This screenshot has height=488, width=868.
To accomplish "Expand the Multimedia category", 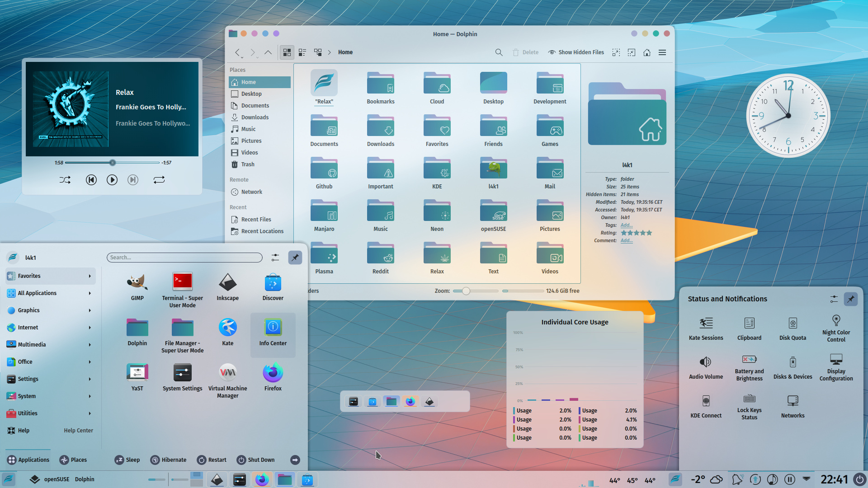I will pos(50,345).
